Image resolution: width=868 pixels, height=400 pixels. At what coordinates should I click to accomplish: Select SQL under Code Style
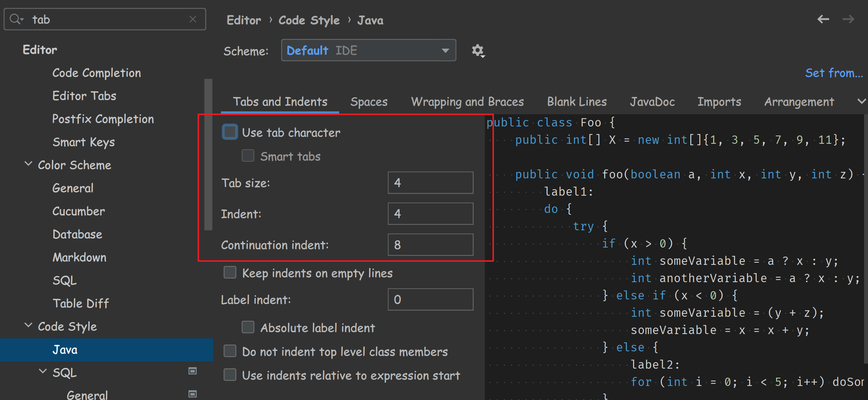click(65, 373)
